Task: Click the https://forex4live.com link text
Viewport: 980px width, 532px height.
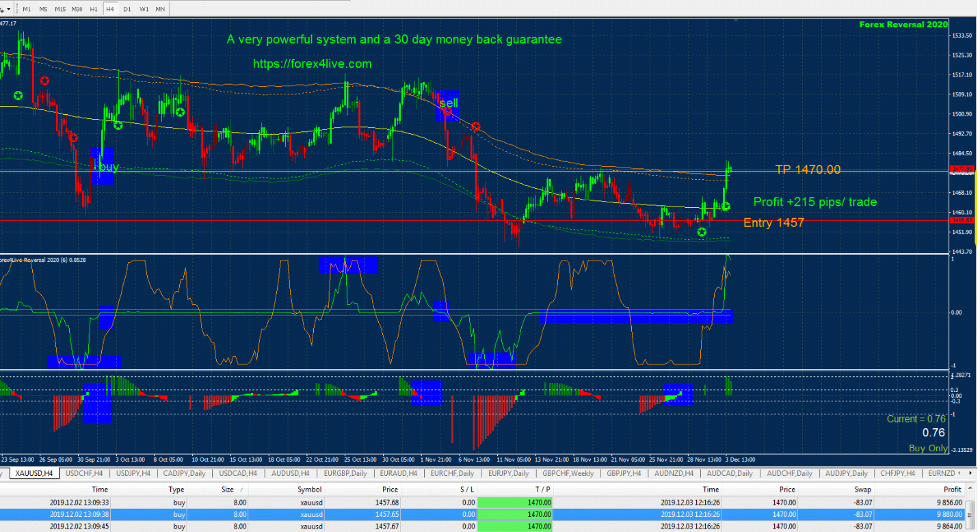Action: [x=313, y=64]
